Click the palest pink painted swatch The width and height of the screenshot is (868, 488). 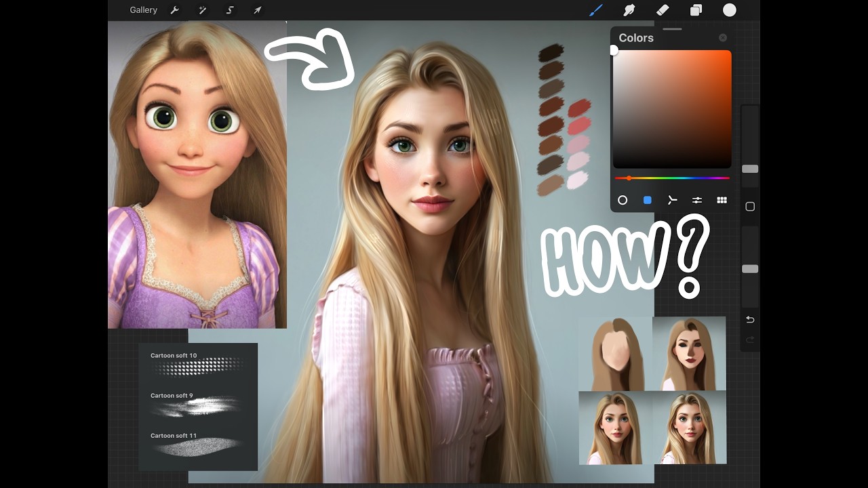(577, 180)
